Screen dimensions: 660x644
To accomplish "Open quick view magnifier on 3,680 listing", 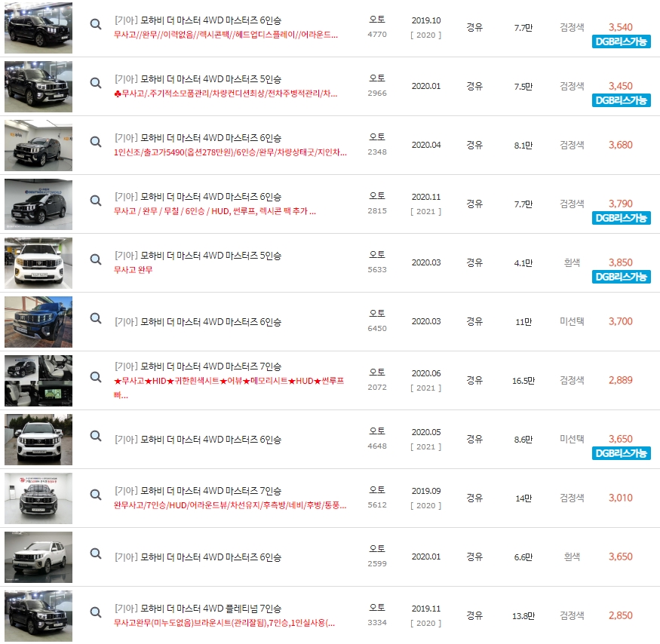I will 96,142.
